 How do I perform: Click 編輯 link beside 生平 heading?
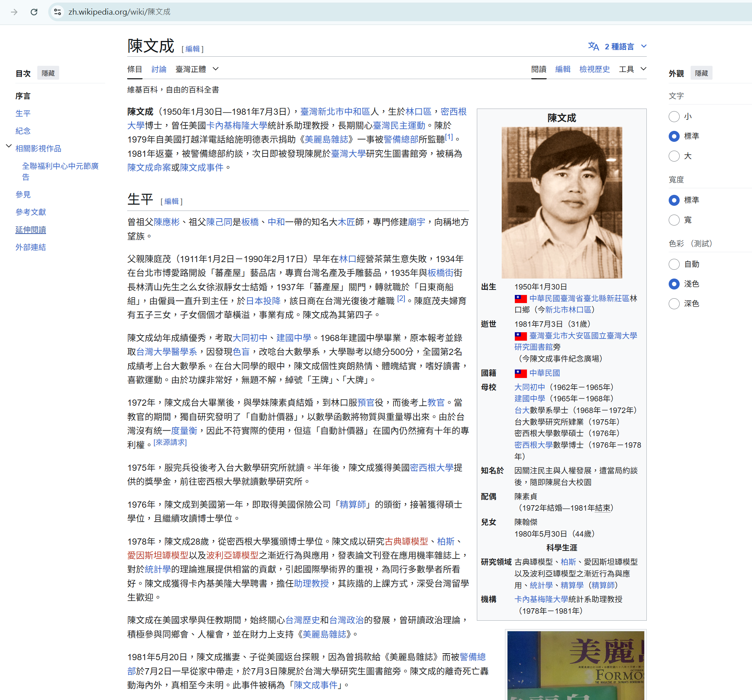click(171, 201)
